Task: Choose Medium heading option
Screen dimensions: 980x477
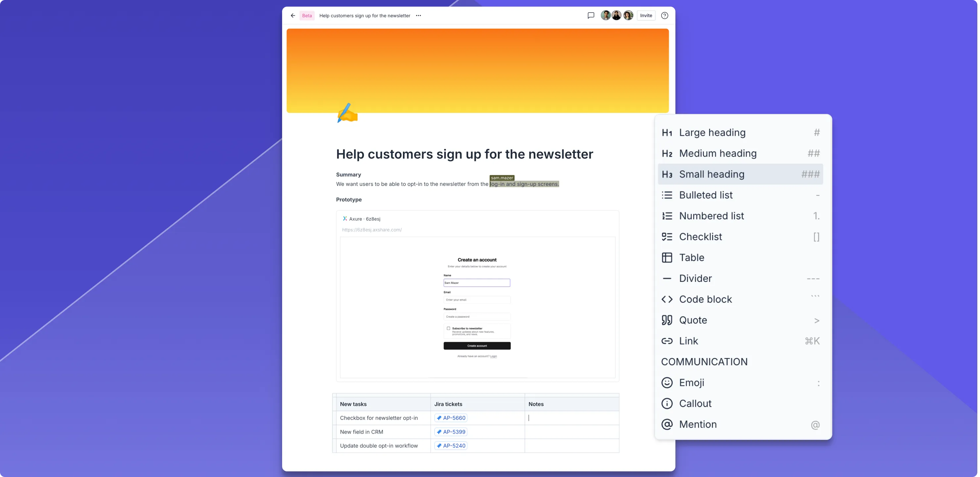Action: click(717, 153)
